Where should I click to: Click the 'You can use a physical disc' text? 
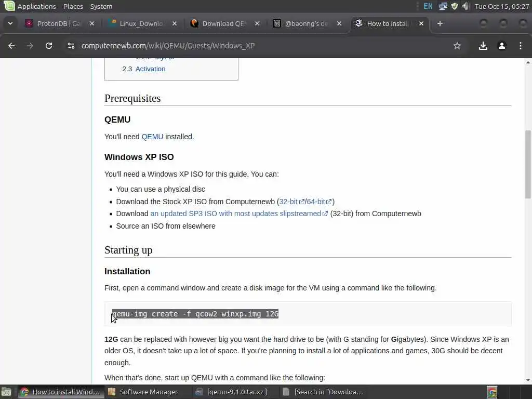point(161,189)
